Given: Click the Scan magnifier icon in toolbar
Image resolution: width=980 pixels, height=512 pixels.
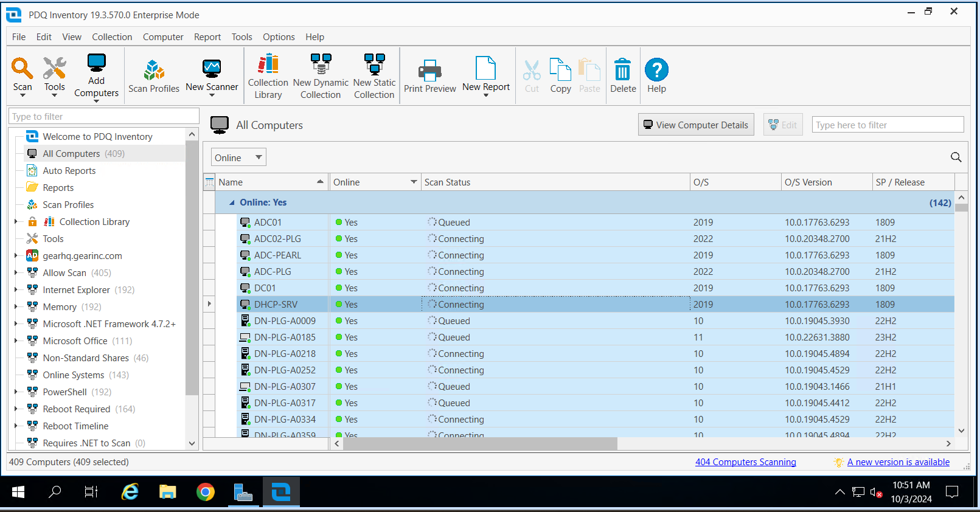Looking at the screenshot, I should click(23, 69).
